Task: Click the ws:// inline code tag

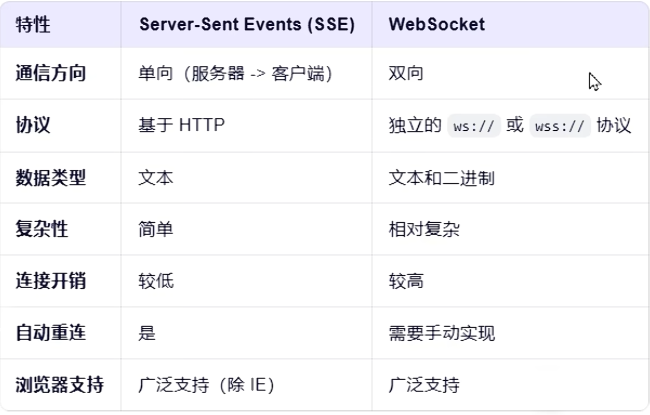Action: coord(474,126)
